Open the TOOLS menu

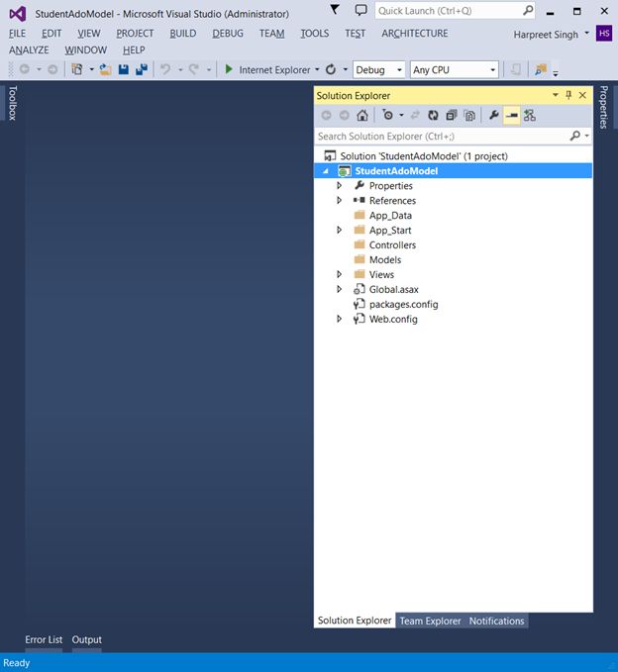click(315, 34)
